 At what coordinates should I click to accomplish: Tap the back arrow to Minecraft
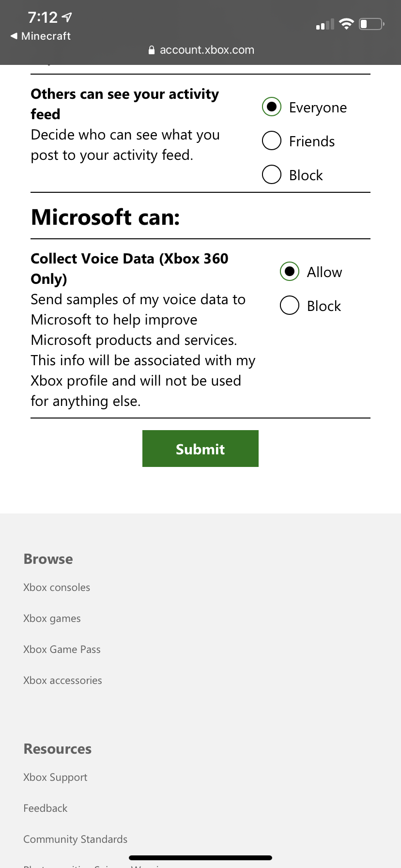click(15, 36)
